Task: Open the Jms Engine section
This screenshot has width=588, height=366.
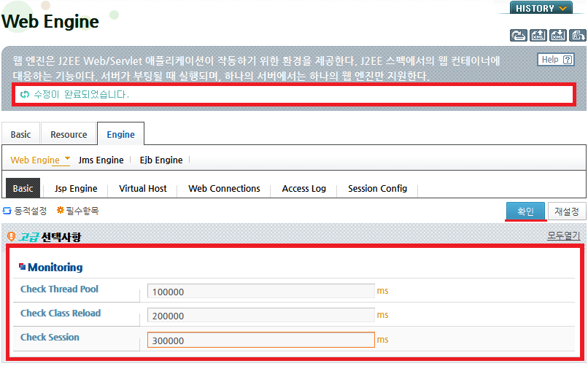Action: 101,160
